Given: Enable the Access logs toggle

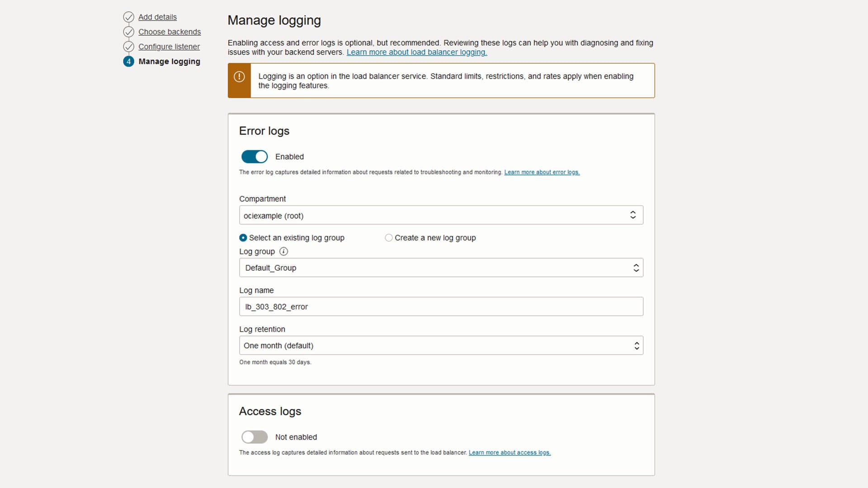Looking at the screenshot, I should click(254, 437).
